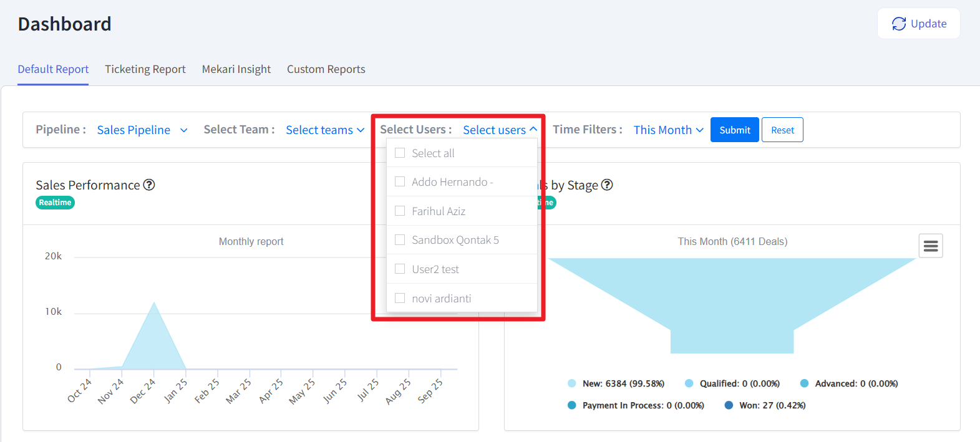Open Sales Performance help icon

pos(149,185)
